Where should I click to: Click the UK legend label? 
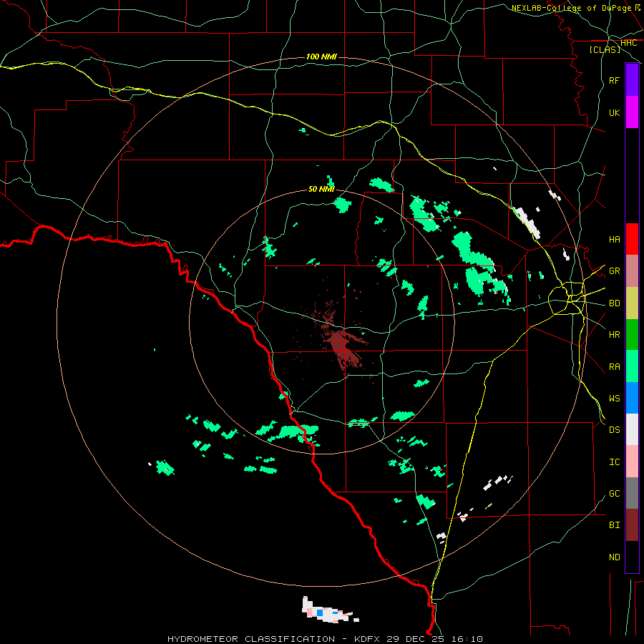(x=614, y=112)
